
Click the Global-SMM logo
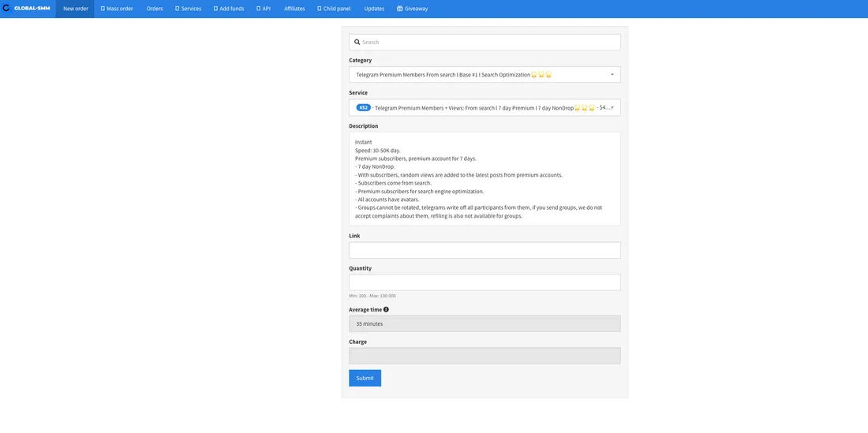[27, 9]
